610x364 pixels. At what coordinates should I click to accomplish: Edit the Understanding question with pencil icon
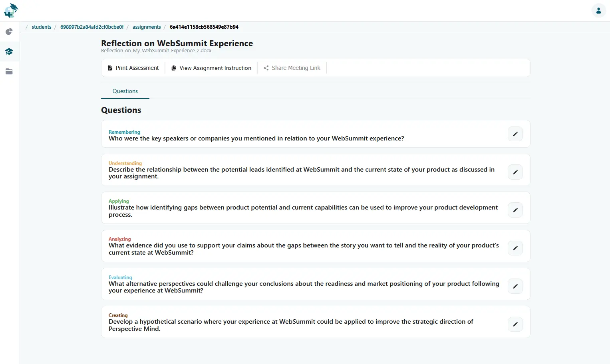pos(515,172)
